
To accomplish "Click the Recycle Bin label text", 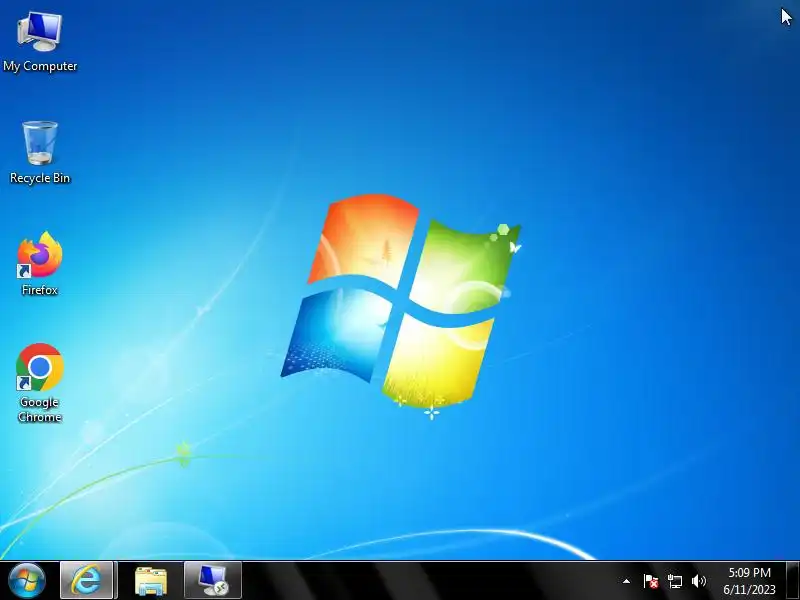I will [40, 178].
